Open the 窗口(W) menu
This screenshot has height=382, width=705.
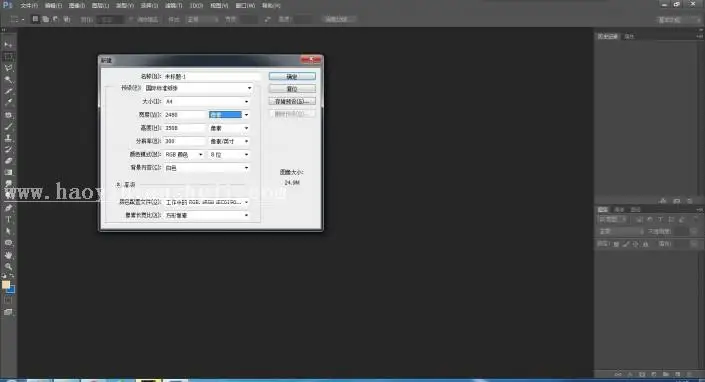pyautogui.click(x=245, y=5)
